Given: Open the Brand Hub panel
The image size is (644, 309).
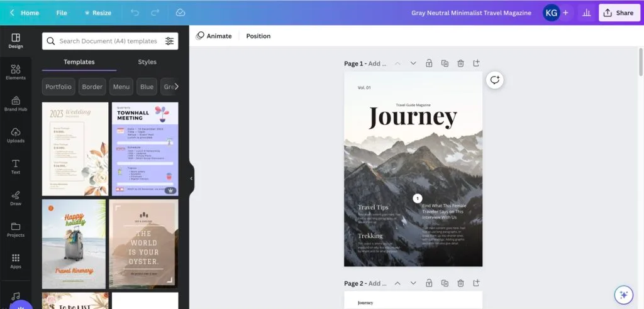Looking at the screenshot, I should pyautogui.click(x=16, y=104).
